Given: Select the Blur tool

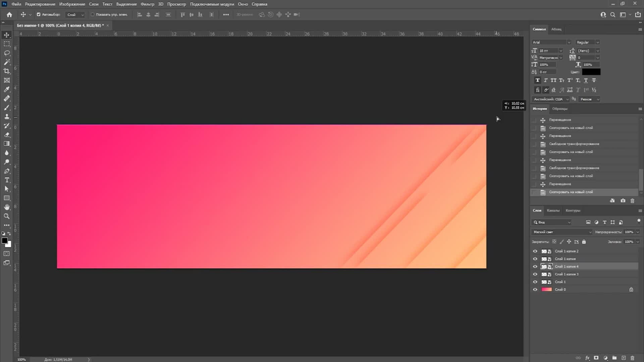Looking at the screenshot, I should [7, 153].
